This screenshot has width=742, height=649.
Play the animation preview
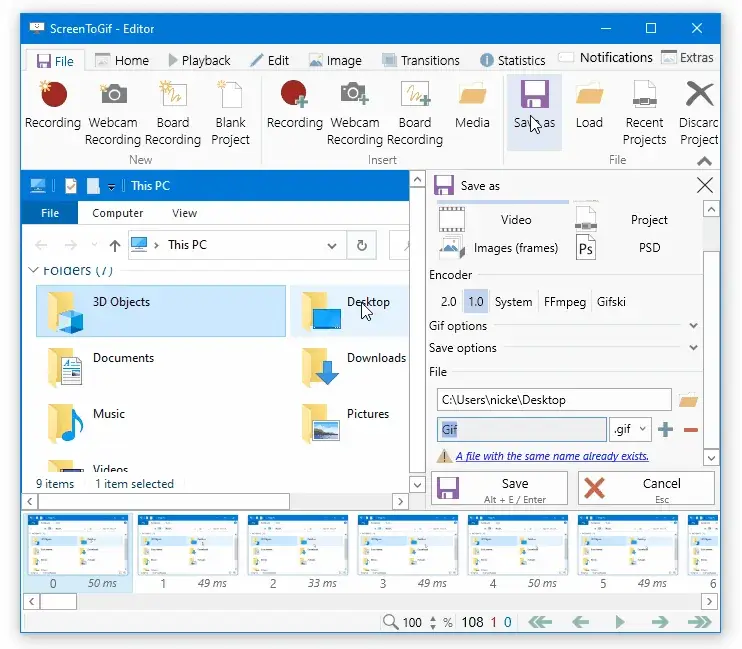620,622
